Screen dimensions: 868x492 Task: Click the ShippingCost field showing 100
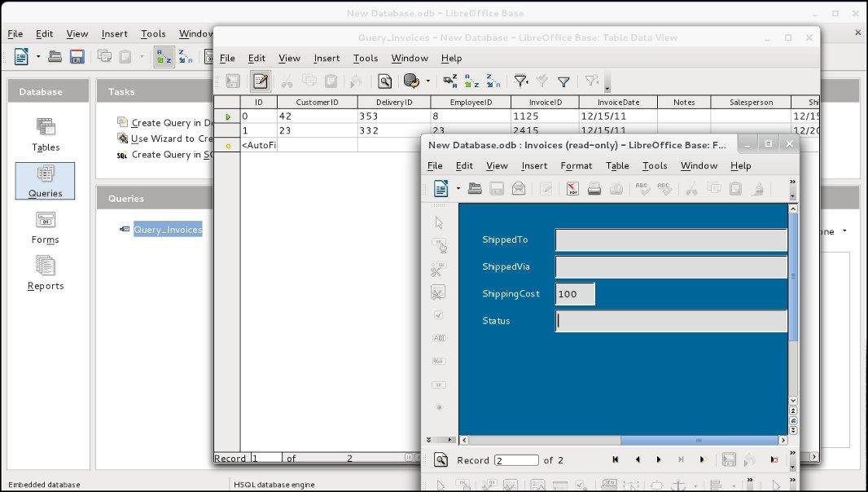click(x=575, y=293)
